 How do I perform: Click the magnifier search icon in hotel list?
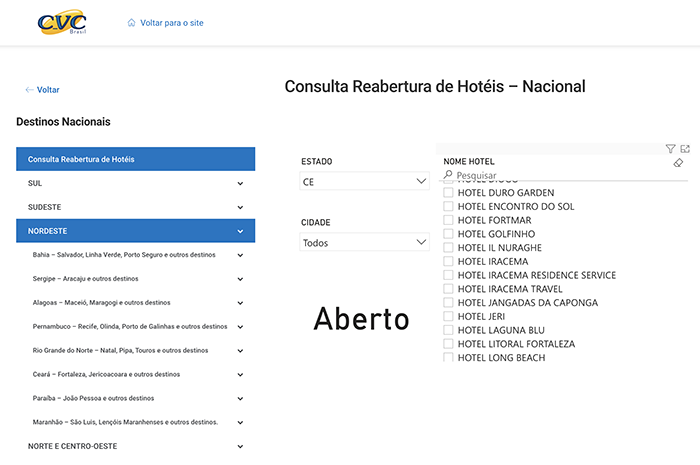448,174
